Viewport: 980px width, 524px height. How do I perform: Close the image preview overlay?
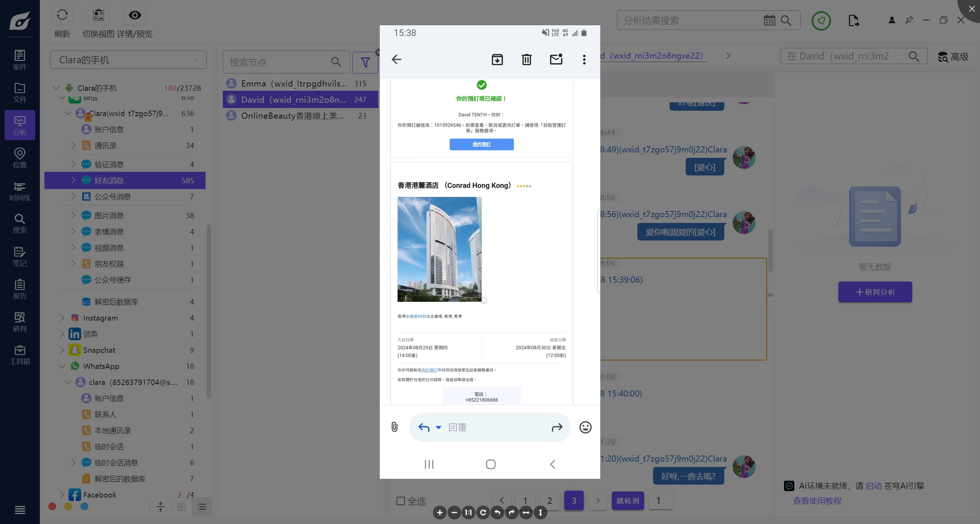(972, 8)
